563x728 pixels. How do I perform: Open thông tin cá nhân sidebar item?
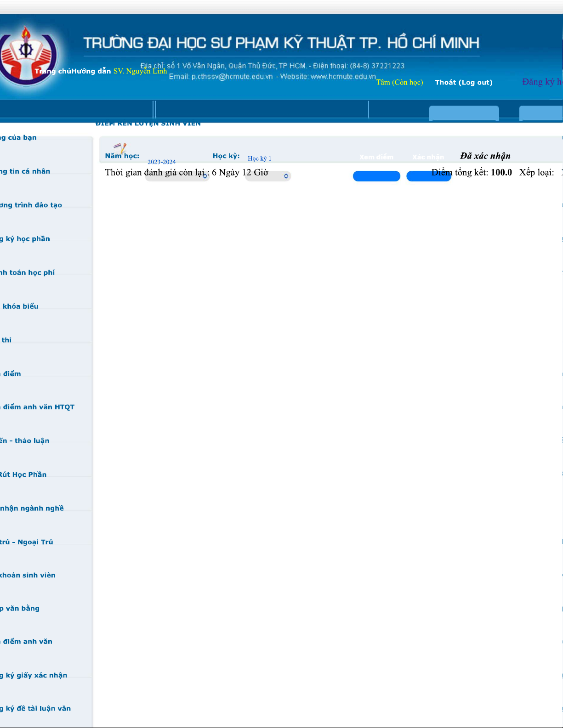click(25, 171)
